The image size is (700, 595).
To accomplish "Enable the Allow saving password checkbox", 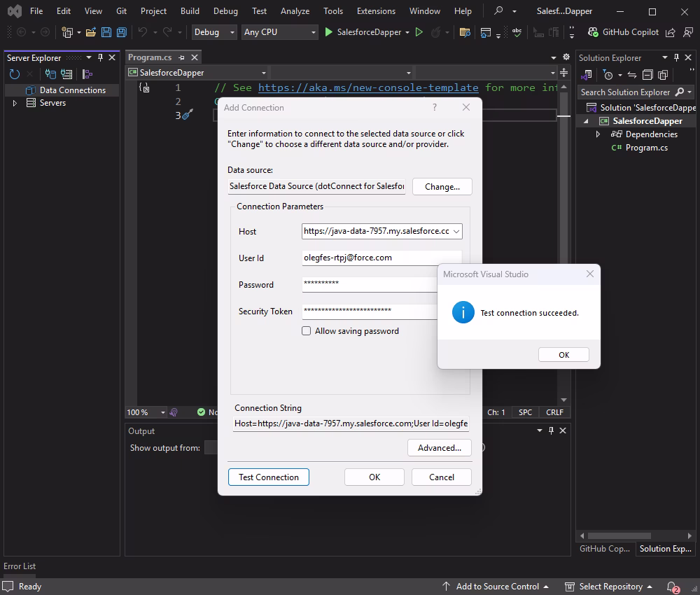I will click(306, 330).
